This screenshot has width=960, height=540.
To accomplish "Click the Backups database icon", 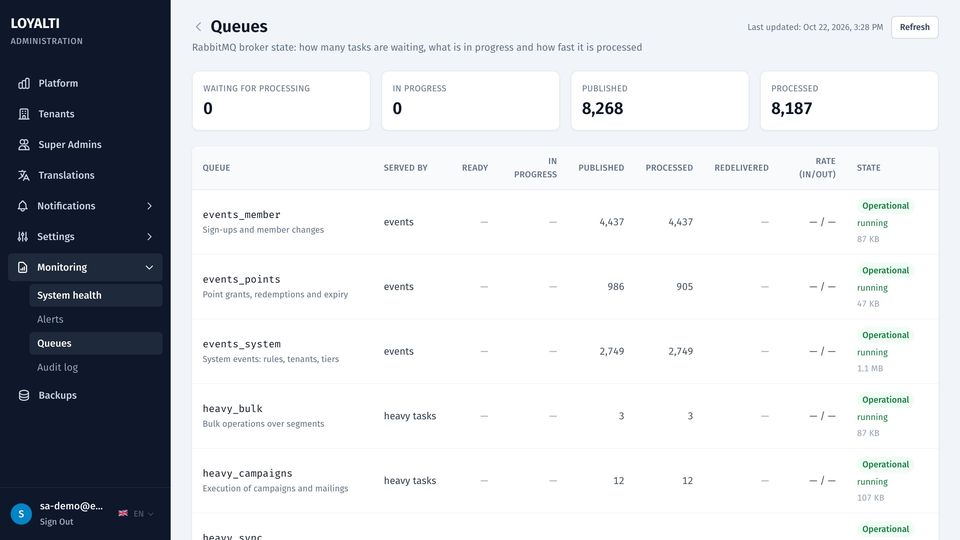I will (x=24, y=396).
